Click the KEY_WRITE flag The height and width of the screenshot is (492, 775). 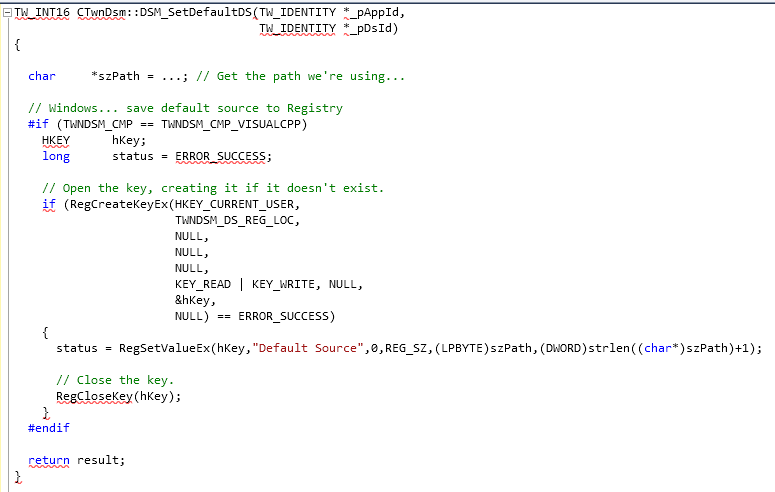tap(283, 284)
